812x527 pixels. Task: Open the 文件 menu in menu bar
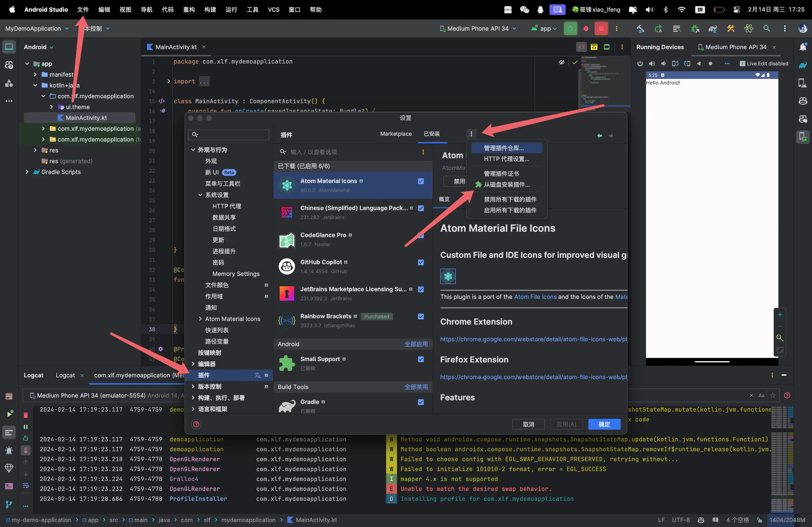pyautogui.click(x=83, y=9)
